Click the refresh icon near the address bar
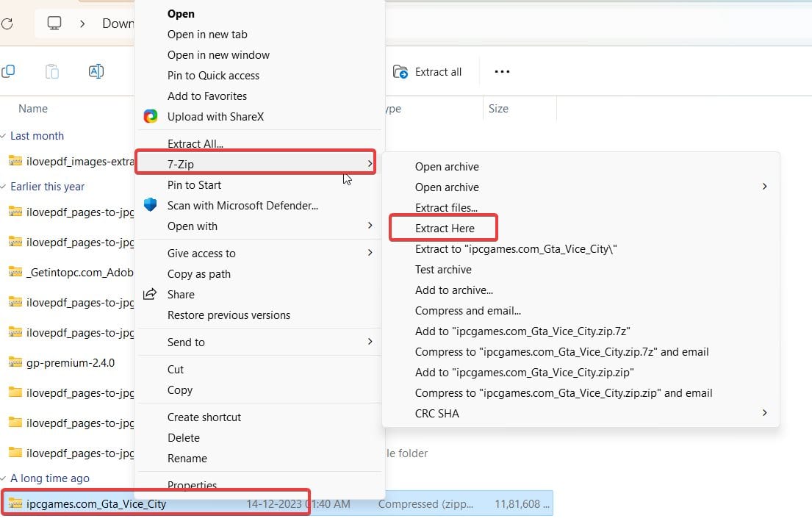The image size is (812, 524). 7,23
